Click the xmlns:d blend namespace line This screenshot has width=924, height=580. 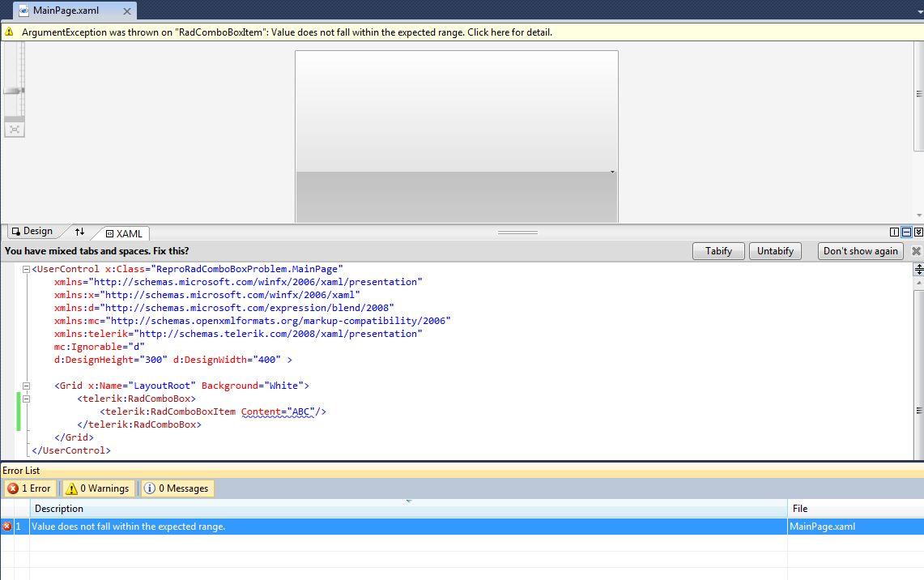[224, 309]
